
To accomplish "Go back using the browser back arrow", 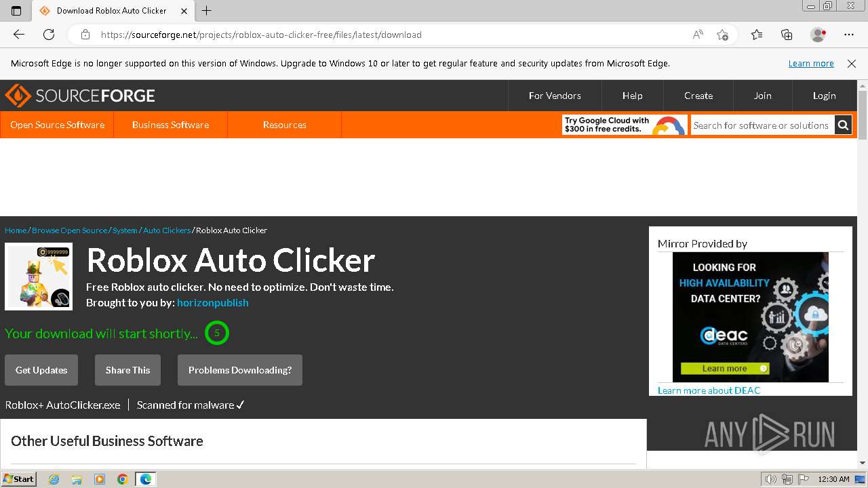I will (19, 35).
